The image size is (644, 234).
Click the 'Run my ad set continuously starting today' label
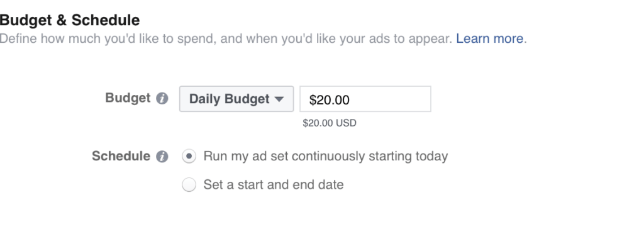(x=326, y=157)
